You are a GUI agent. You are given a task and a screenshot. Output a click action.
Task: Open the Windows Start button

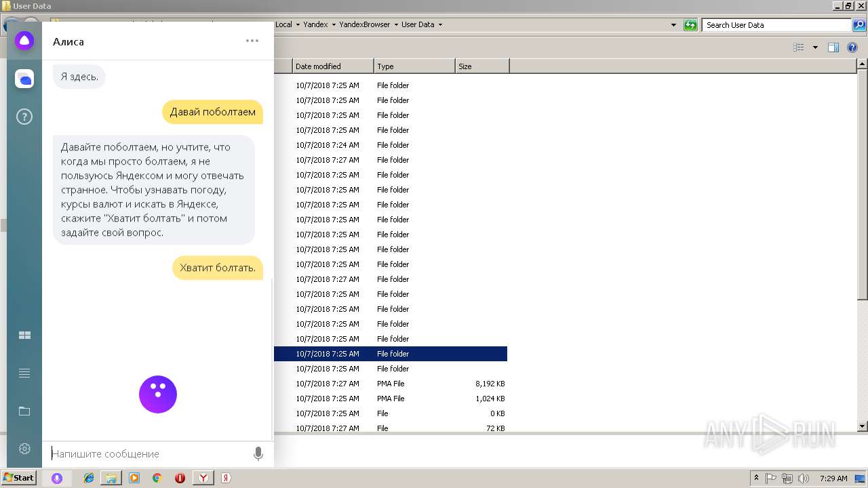19,478
